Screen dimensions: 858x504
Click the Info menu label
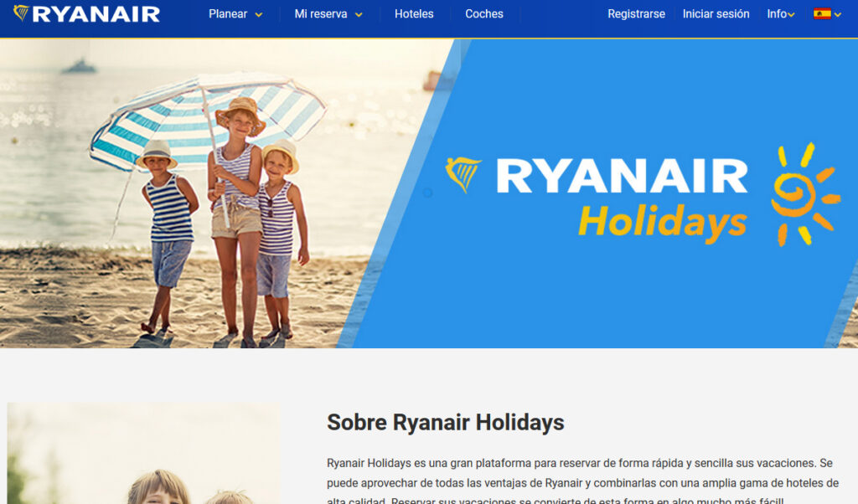click(x=777, y=13)
